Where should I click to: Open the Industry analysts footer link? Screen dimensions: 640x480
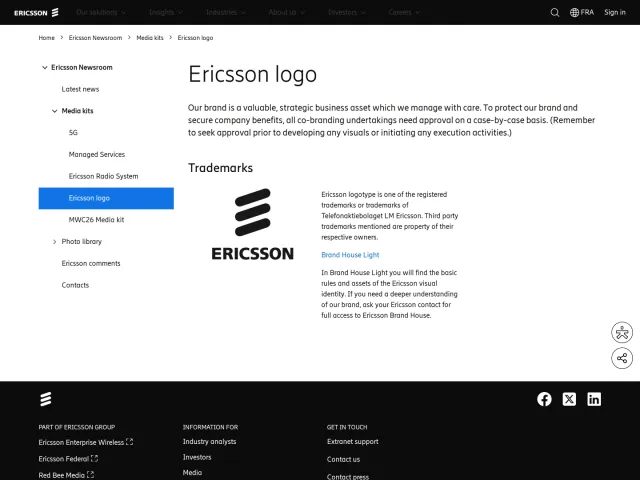point(209,442)
